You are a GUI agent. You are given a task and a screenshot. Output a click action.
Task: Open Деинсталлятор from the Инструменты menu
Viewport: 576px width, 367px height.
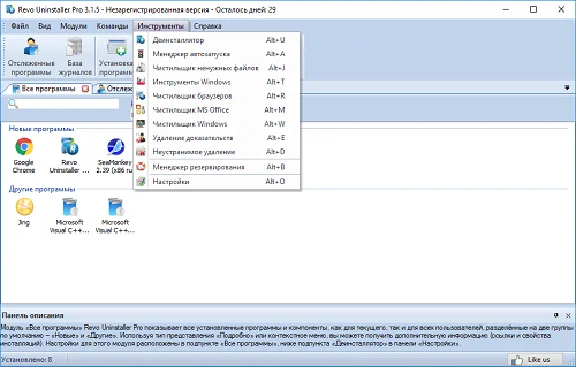coord(217,40)
